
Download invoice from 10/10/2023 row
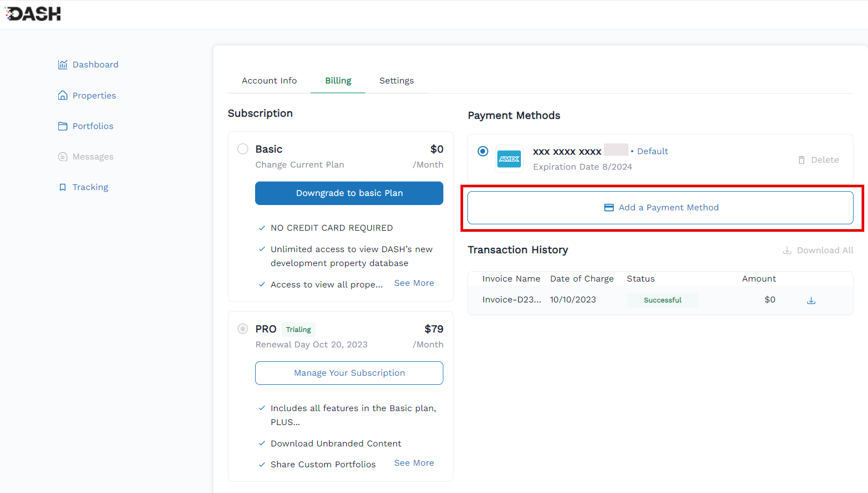(811, 300)
